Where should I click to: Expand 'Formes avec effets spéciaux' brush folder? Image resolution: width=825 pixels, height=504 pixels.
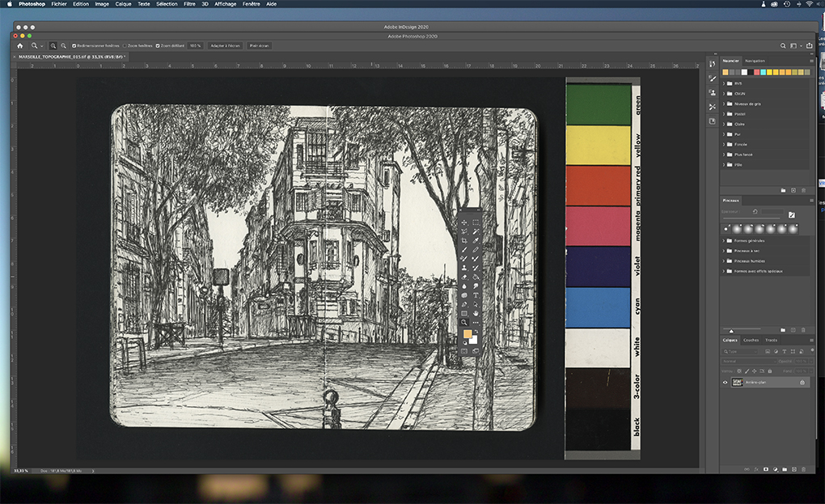(724, 272)
